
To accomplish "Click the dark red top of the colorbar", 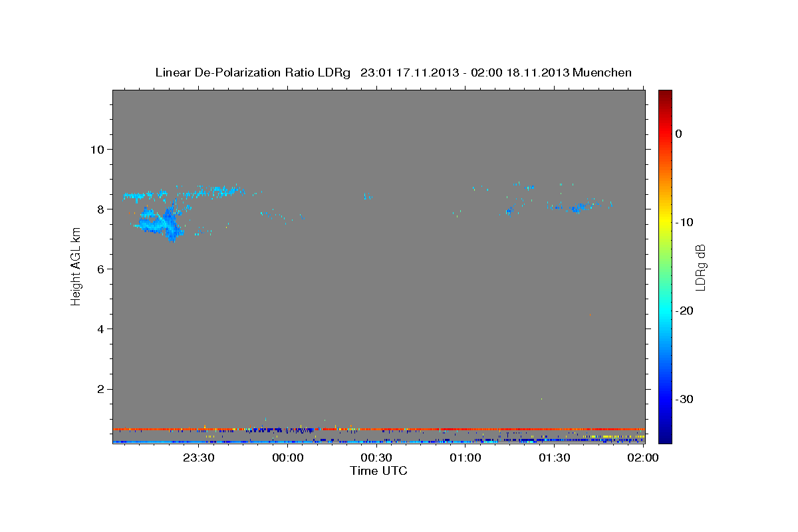I will (665, 96).
